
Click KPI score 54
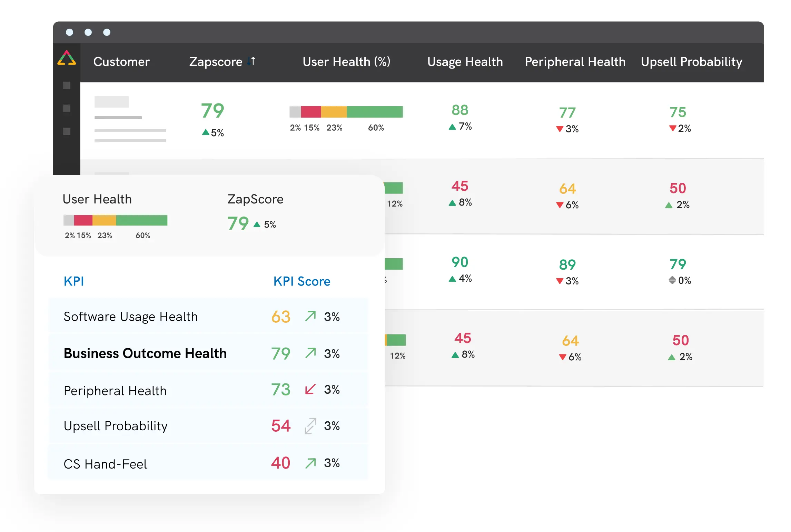(281, 426)
